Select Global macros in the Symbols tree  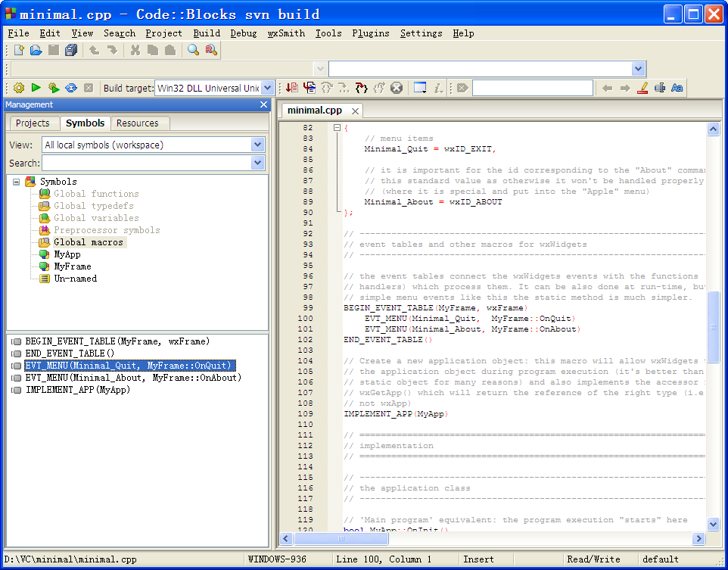pos(89,242)
